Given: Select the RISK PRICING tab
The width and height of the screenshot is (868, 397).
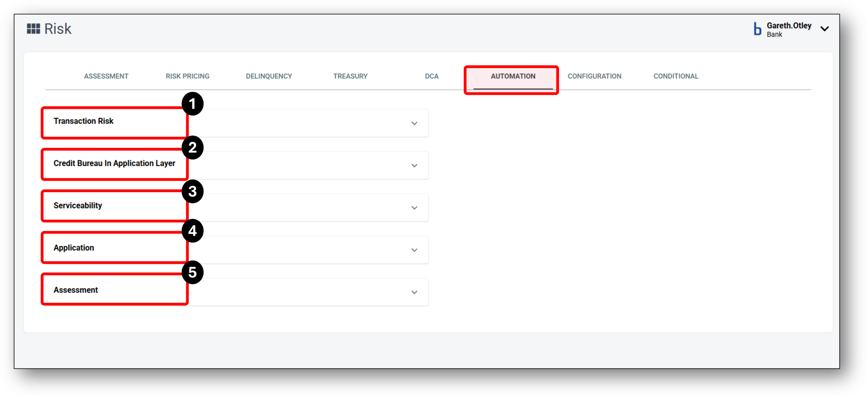Looking at the screenshot, I should (x=187, y=76).
